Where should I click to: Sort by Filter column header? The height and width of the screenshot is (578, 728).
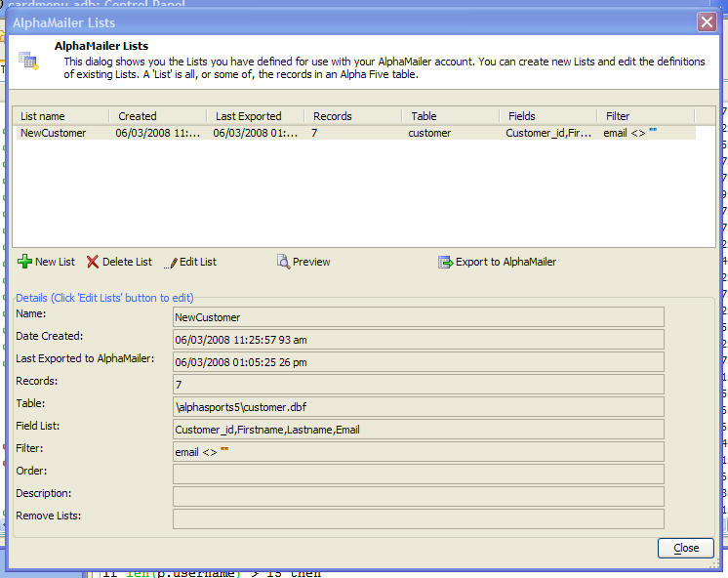[x=646, y=115]
